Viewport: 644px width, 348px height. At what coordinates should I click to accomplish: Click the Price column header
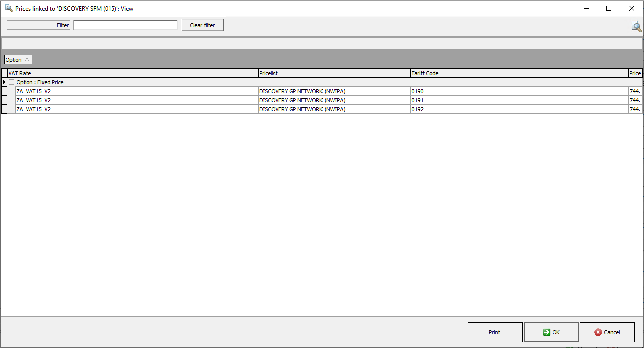click(x=635, y=73)
